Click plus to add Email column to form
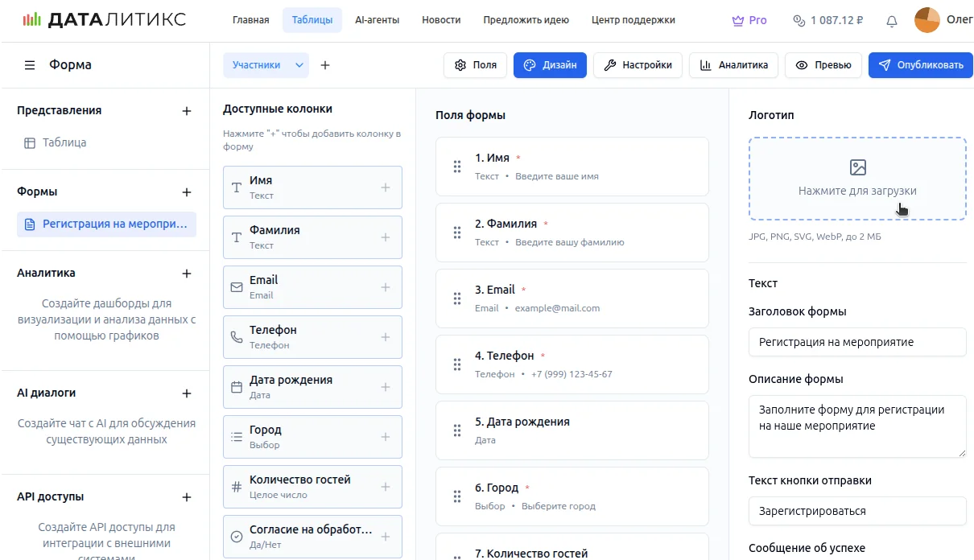974x560 pixels. [x=386, y=287]
